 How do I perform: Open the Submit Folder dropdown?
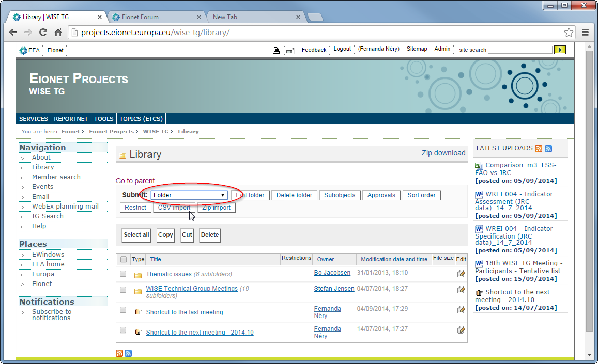point(189,195)
